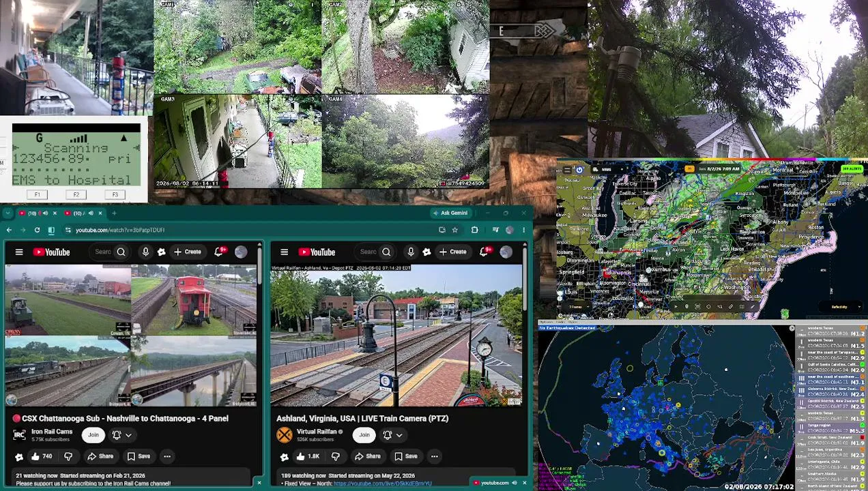Mute the youtube.com mini popup audio
The width and height of the screenshot is (868, 491).
(x=515, y=483)
